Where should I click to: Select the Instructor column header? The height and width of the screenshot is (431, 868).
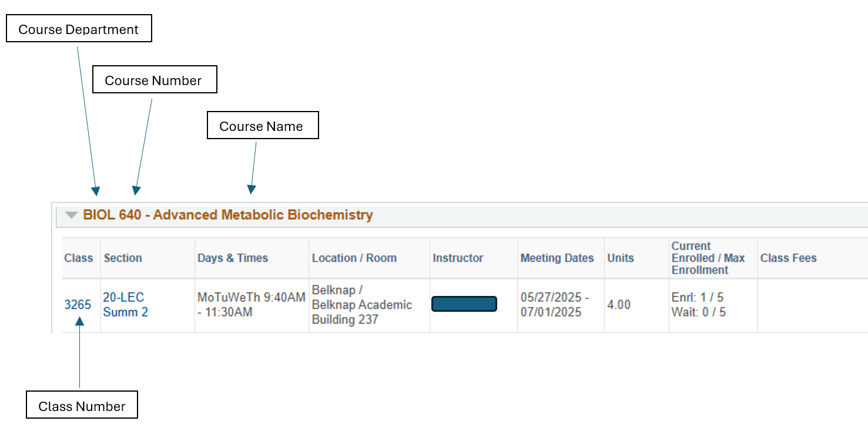pyautogui.click(x=458, y=258)
